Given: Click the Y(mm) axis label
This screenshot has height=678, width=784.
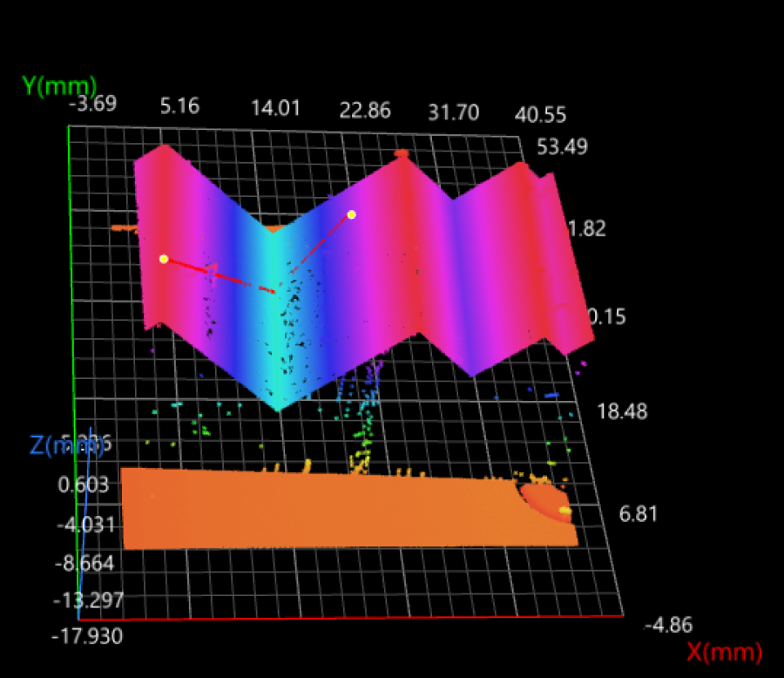Looking at the screenshot, I should pyautogui.click(x=59, y=86).
